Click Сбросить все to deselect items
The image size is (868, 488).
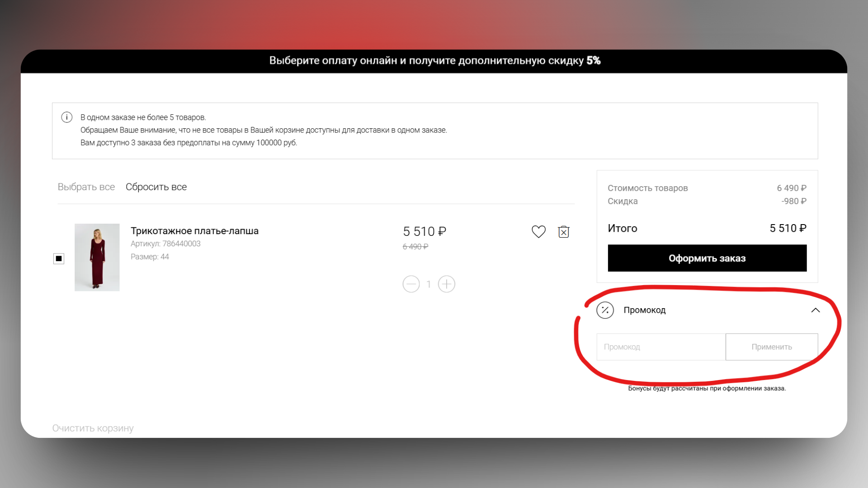156,187
